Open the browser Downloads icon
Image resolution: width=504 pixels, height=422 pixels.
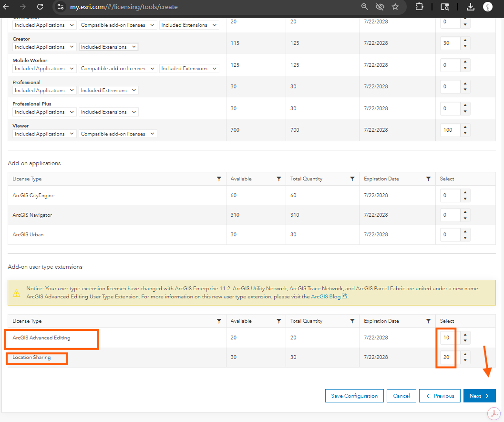coord(470,7)
